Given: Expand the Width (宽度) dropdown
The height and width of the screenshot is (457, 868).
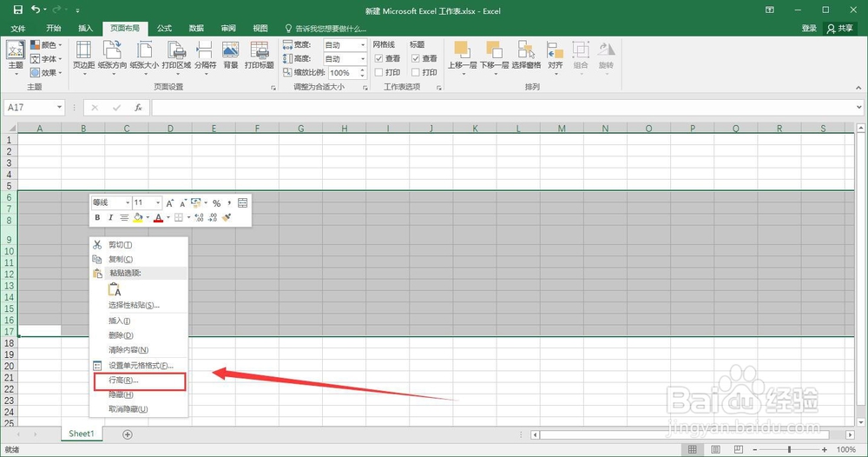Looking at the screenshot, I should click(363, 45).
